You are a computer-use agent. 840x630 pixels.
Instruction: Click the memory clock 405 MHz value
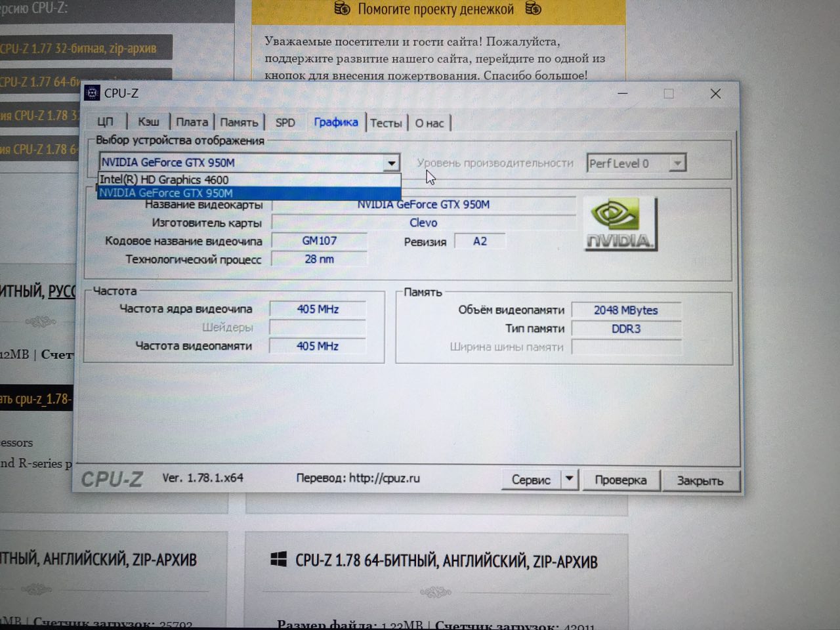318,346
